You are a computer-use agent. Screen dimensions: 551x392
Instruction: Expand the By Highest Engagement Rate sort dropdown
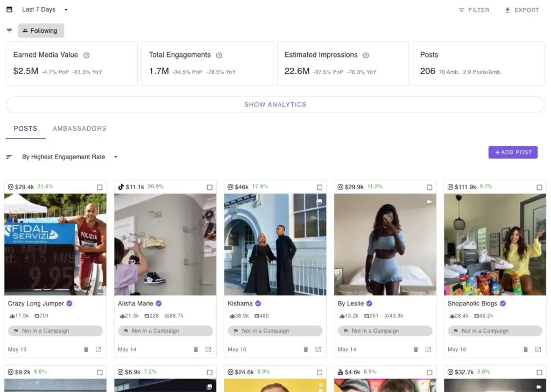click(x=69, y=157)
